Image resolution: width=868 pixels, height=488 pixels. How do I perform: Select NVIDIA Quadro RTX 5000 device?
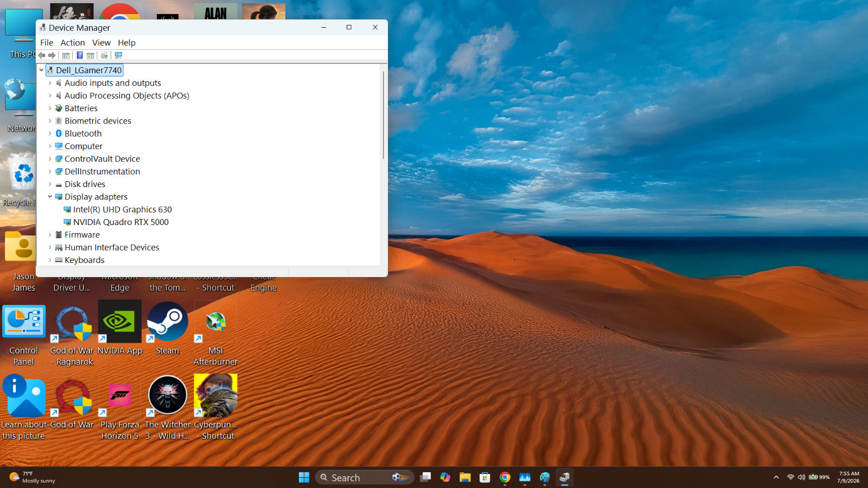[x=120, y=222]
